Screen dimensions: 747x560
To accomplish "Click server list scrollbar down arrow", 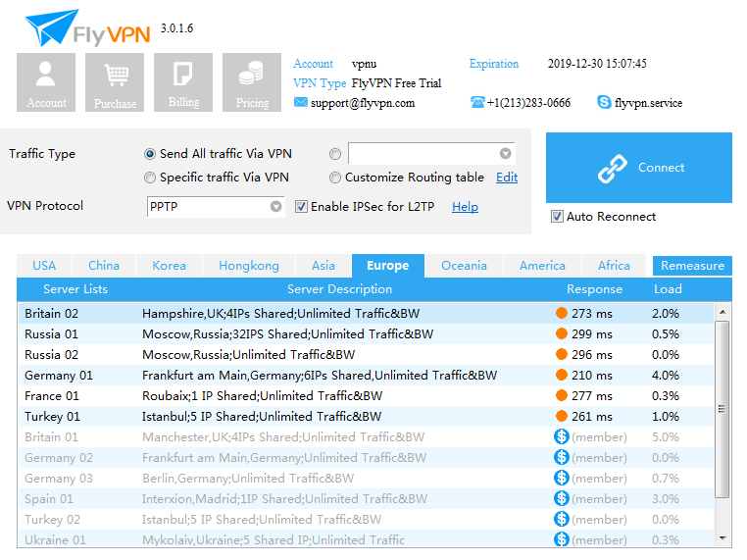I will coord(722,538).
